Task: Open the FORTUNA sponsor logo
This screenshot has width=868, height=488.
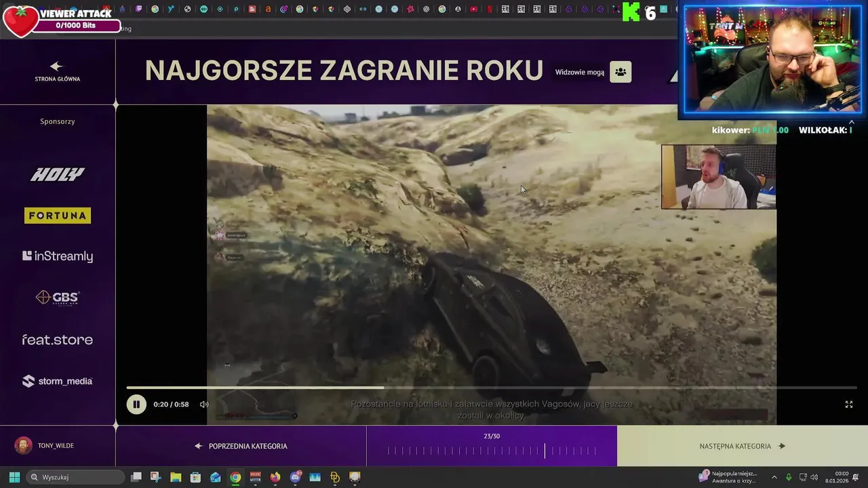Action: pos(58,216)
